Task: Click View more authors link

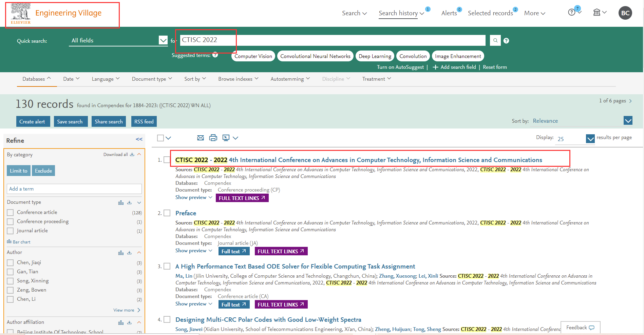Action: click(x=127, y=310)
